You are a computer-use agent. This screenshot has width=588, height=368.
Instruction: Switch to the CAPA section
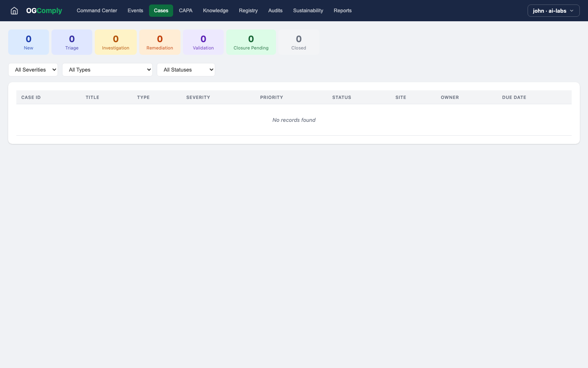(x=185, y=11)
